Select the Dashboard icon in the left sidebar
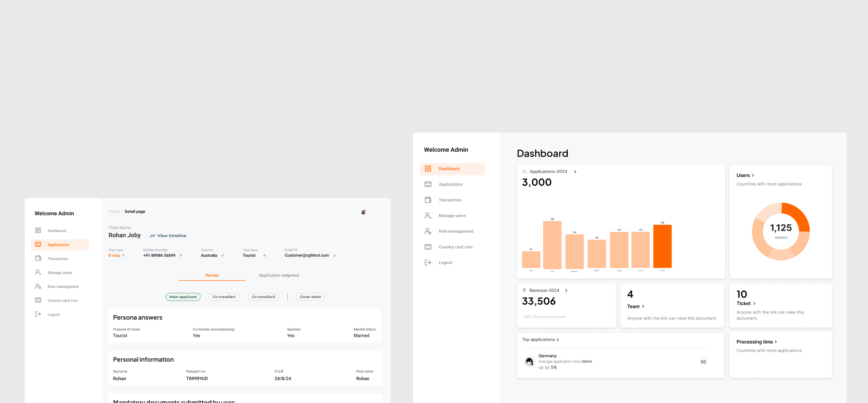The image size is (868, 403). 428,169
